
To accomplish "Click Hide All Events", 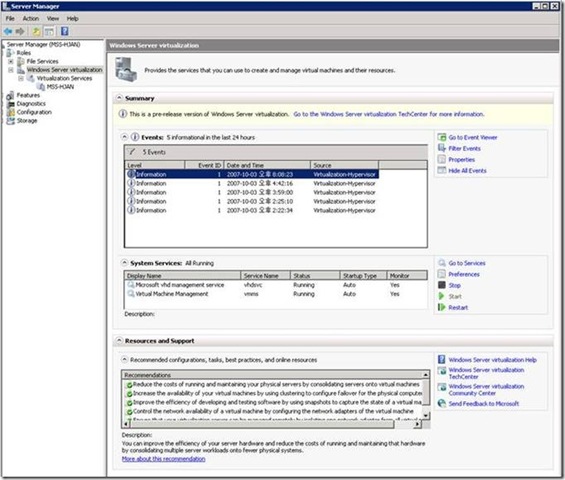I will click(467, 171).
